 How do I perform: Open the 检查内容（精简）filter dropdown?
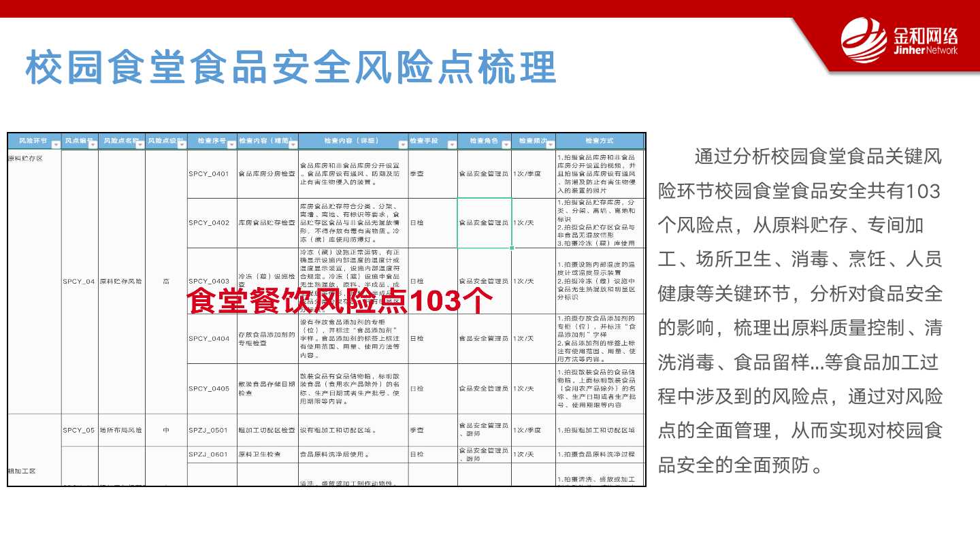coord(293,144)
